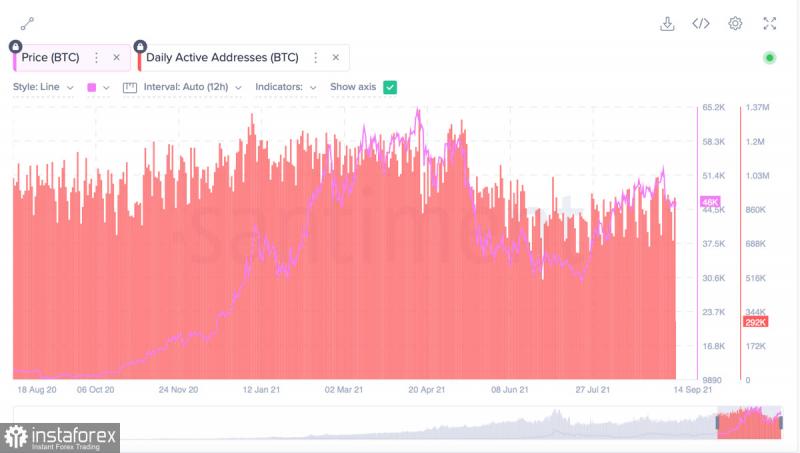The image size is (800, 453).
Task: Click the 48K price value label
Action: tap(710, 202)
